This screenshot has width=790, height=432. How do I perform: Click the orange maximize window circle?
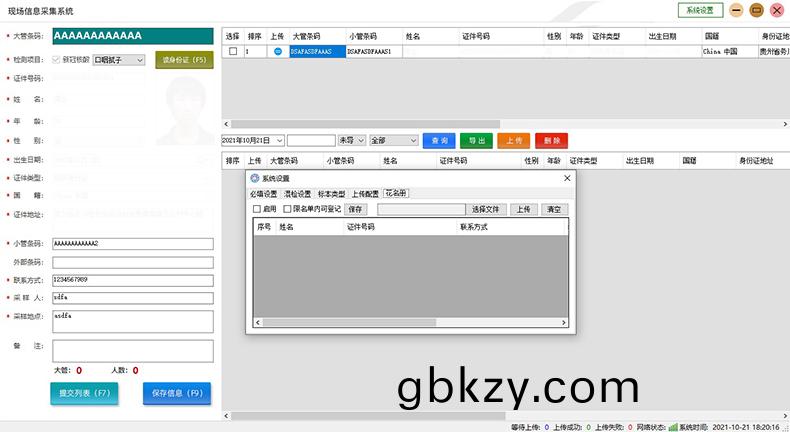click(x=756, y=10)
